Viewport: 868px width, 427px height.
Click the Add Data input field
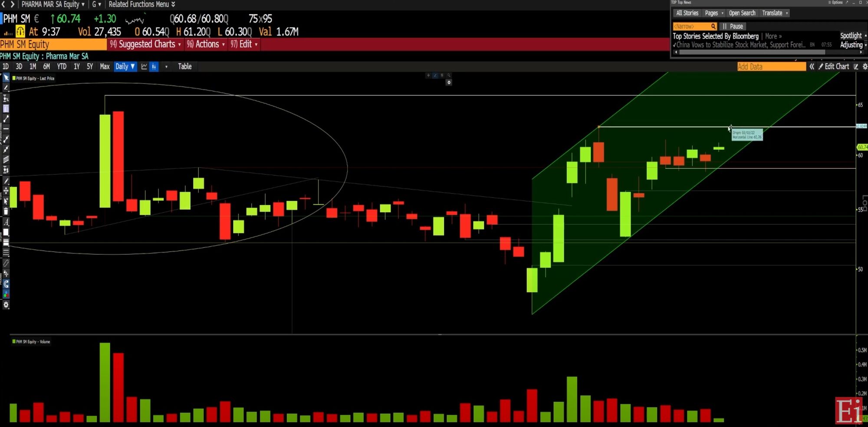[772, 66]
